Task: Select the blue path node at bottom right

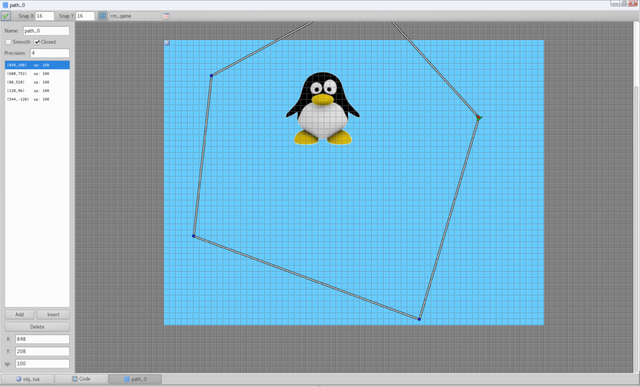Action: pos(419,319)
